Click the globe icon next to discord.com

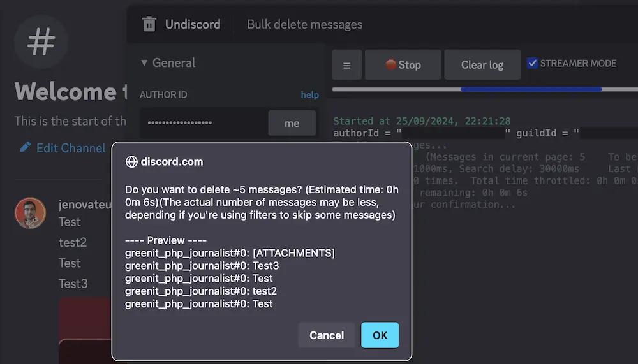(131, 162)
